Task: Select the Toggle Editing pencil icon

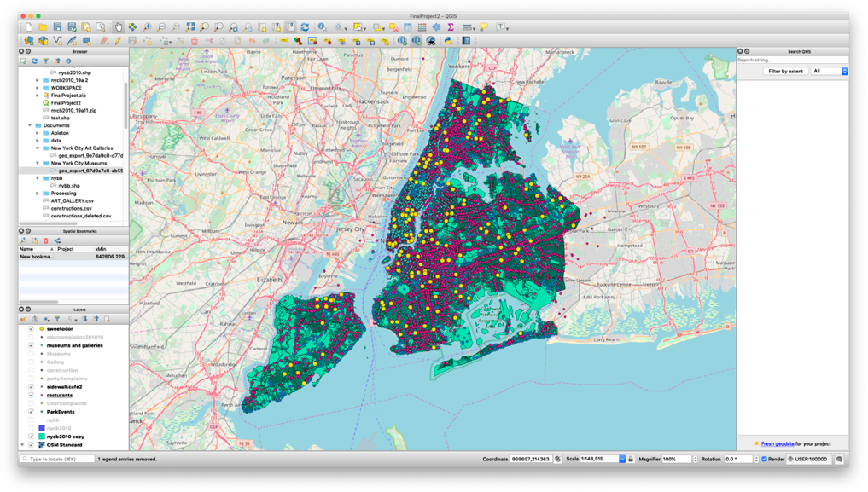Action: tap(118, 40)
